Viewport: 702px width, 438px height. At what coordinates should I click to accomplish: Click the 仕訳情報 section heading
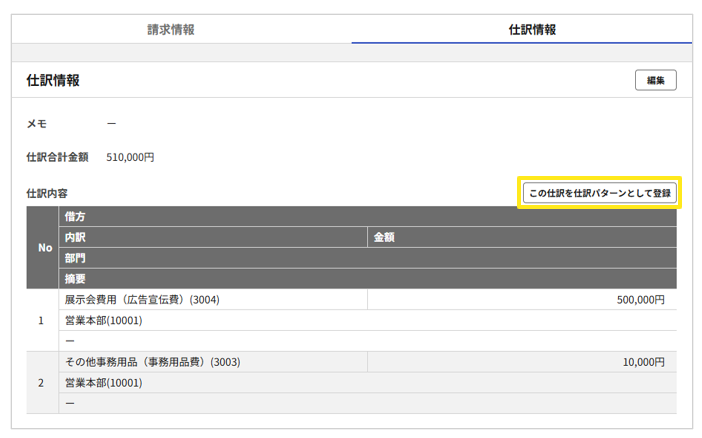click(53, 81)
